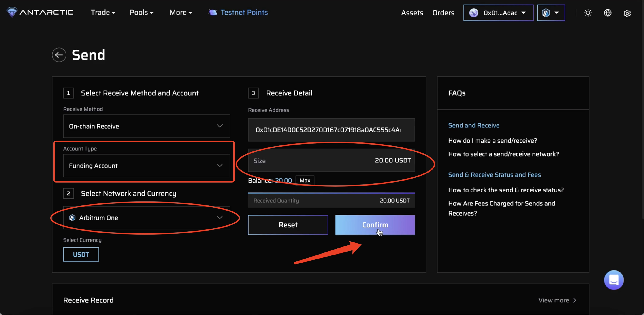Open FAQ 'How to select a send/receive network?'

[503, 154]
